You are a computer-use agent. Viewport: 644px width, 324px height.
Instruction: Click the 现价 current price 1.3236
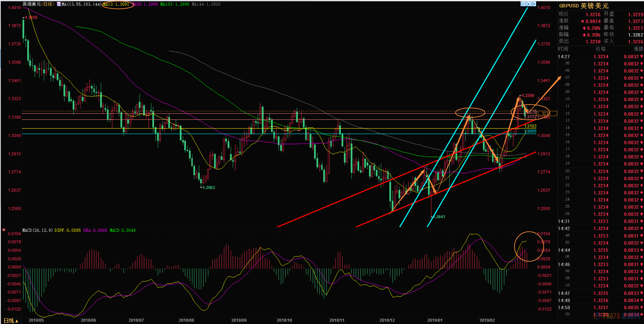(x=593, y=14)
